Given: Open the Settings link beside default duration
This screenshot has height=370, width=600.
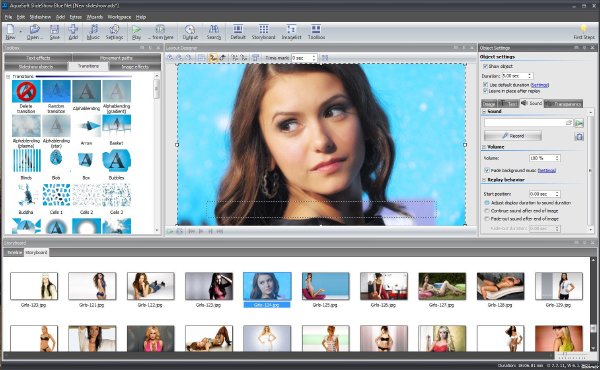Looking at the screenshot, I should pos(540,85).
